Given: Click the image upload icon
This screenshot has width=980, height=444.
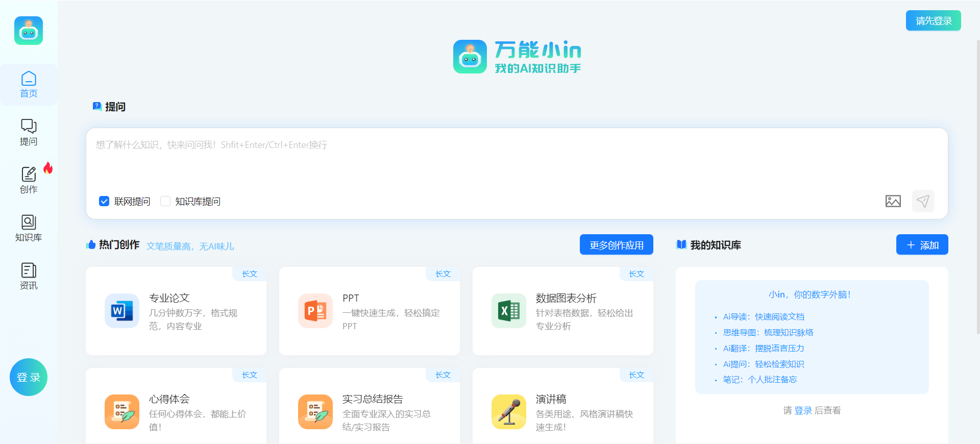Looking at the screenshot, I should click(893, 201).
